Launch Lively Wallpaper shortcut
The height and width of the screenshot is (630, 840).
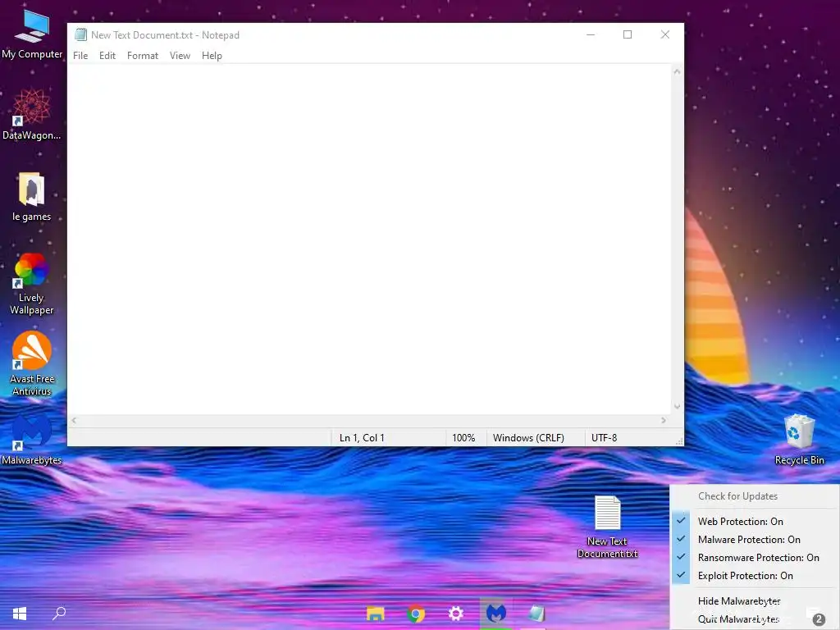pos(32,284)
